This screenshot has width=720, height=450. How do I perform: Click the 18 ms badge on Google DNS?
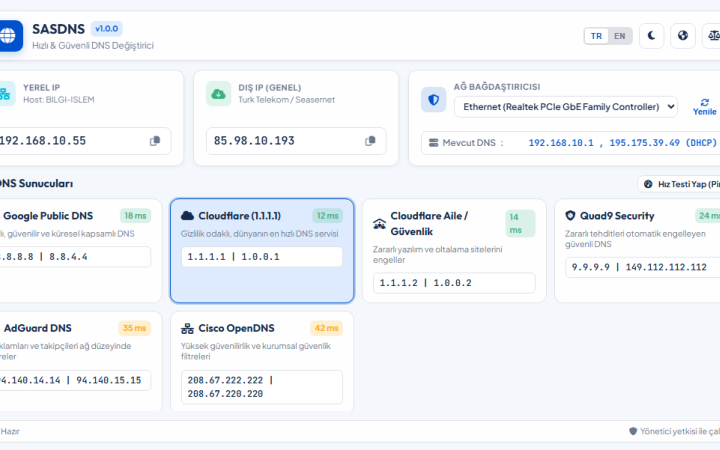pyautogui.click(x=135, y=216)
